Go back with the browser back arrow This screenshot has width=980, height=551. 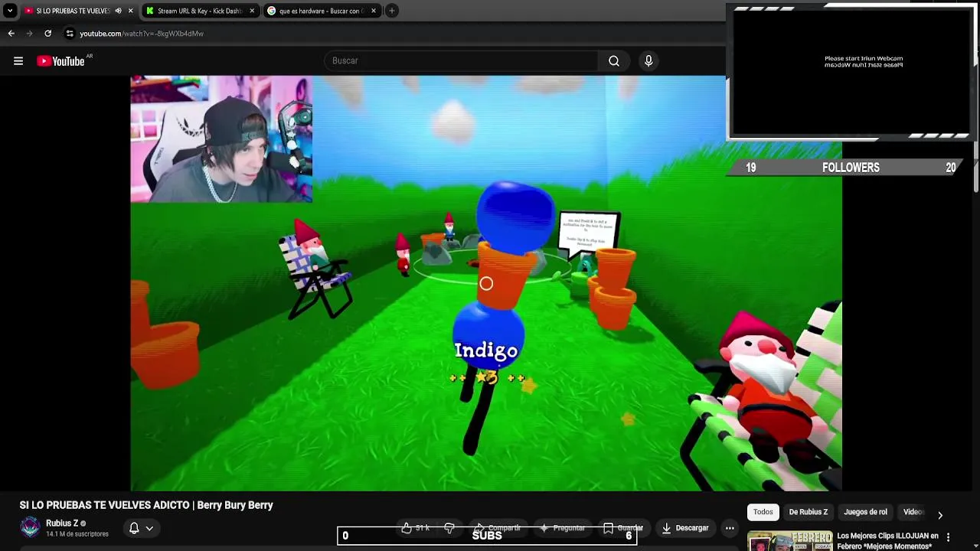point(11,34)
